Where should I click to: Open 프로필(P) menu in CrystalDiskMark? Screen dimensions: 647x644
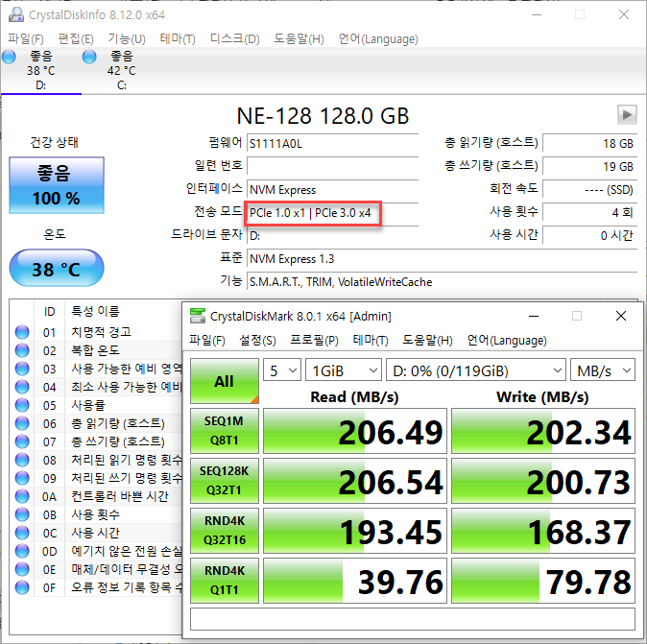click(x=314, y=341)
